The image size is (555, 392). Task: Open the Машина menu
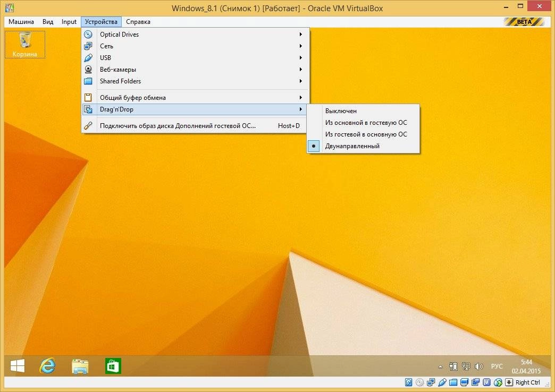[x=21, y=22]
